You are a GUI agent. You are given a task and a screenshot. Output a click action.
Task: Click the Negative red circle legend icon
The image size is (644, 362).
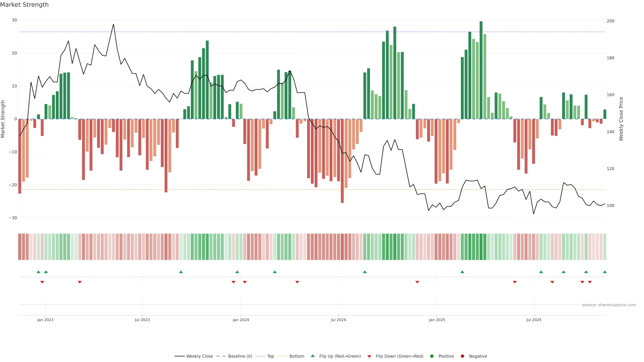coord(462,356)
